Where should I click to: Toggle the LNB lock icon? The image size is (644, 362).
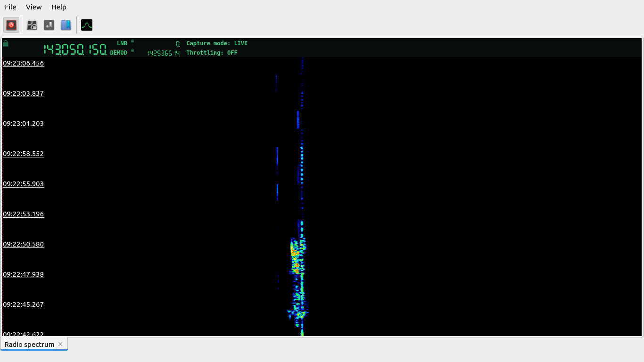point(132,41)
